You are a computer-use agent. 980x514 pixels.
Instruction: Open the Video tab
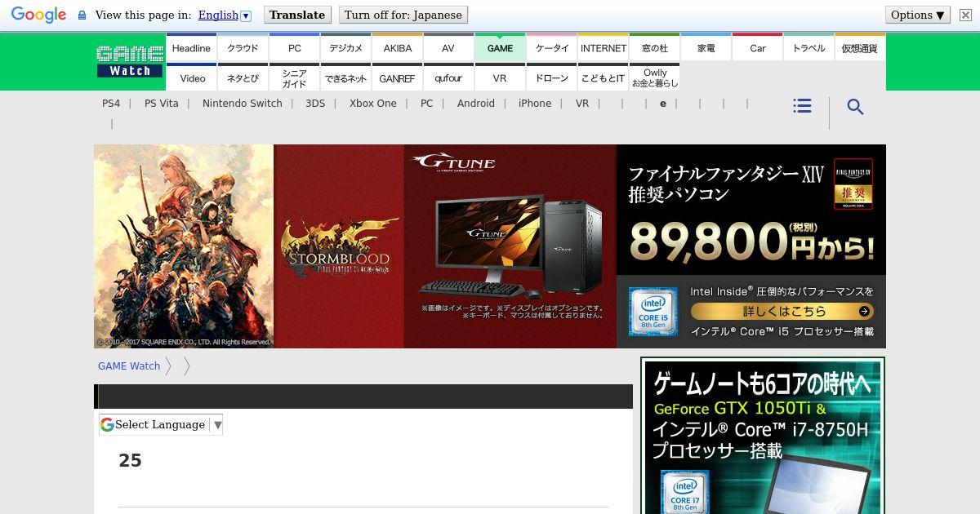tap(191, 78)
